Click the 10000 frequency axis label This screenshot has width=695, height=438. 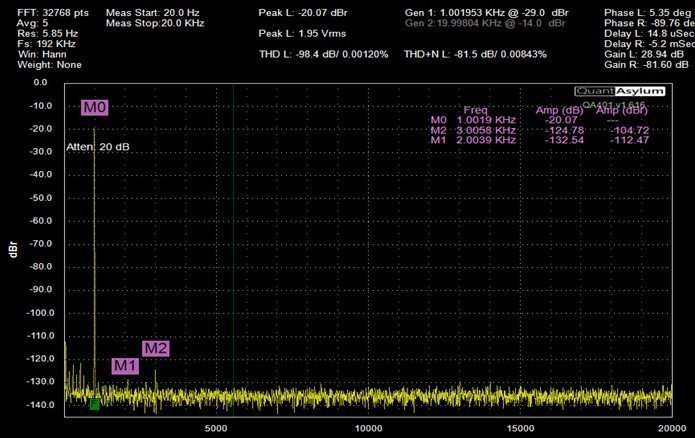pos(369,428)
